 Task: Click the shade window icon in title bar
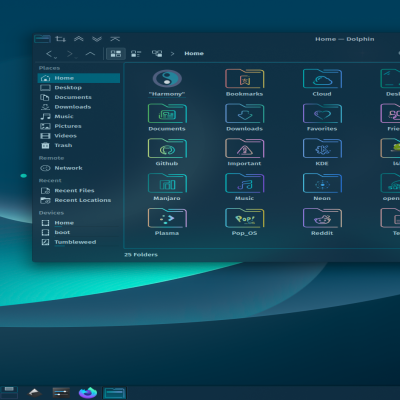point(115,39)
